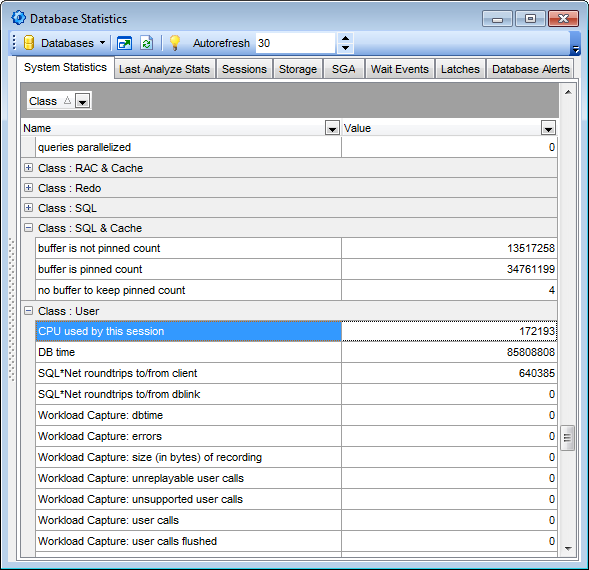Click the value 13517258 cell
This screenshot has height=570, width=589.
coord(449,248)
